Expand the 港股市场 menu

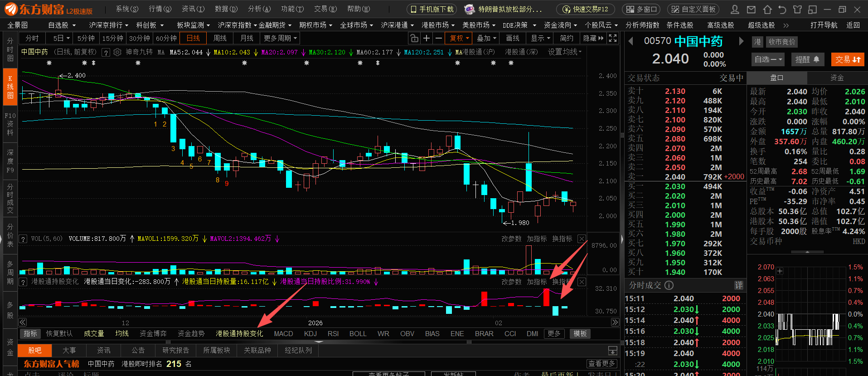[438, 25]
